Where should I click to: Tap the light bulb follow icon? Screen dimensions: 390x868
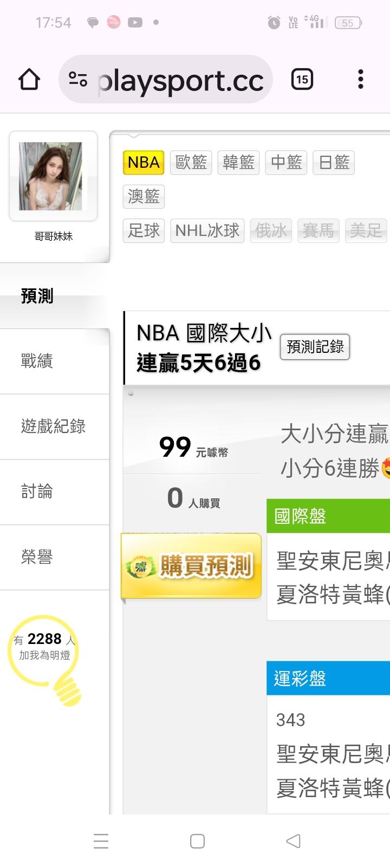(45, 651)
